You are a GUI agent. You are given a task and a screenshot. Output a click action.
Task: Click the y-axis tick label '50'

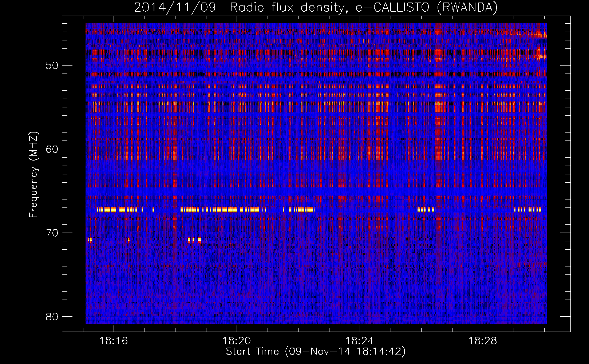tap(52, 66)
